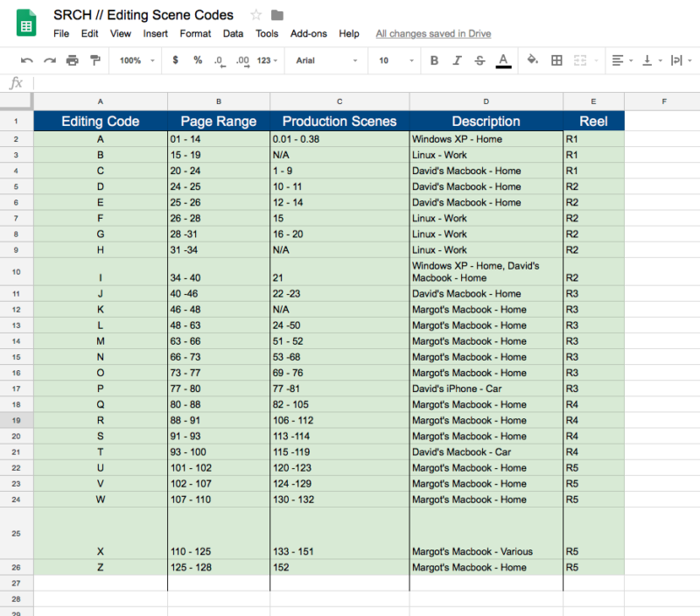700x616 pixels.
Task: Open the text color picker
Action: (x=504, y=60)
